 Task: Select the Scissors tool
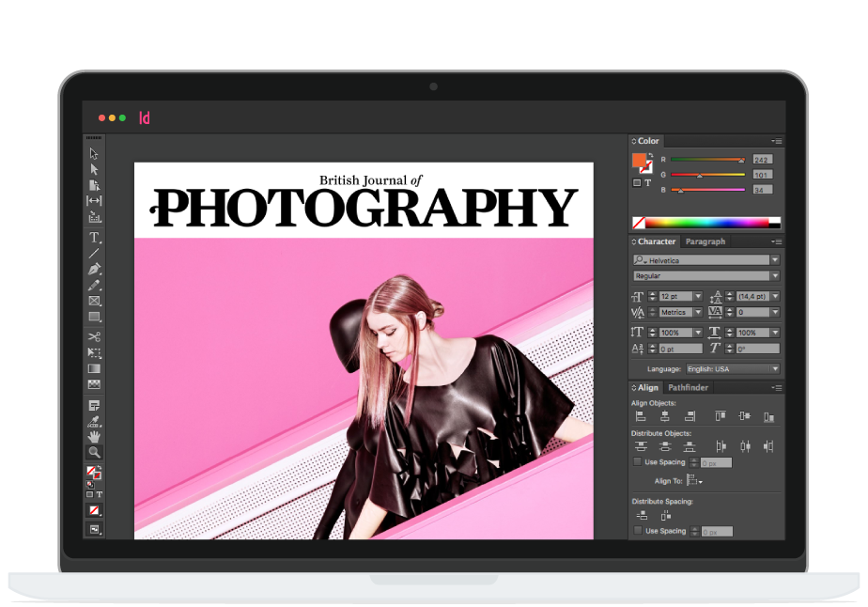(x=94, y=336)
